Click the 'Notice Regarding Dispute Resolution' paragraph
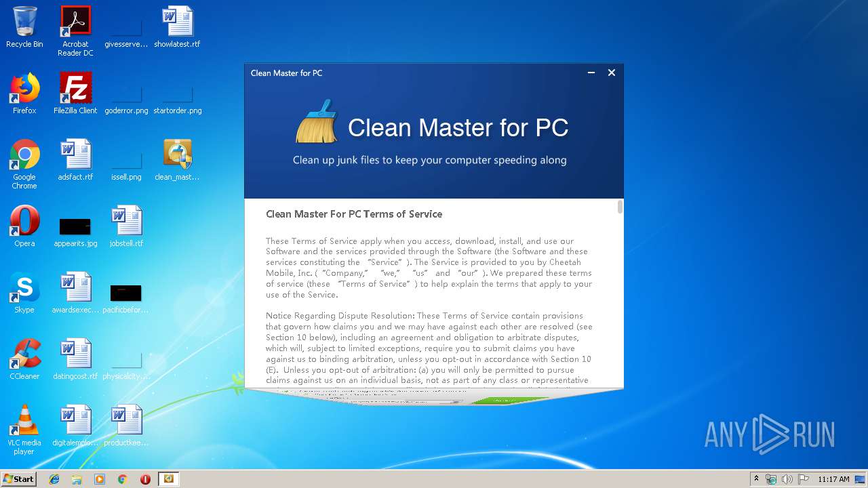The width and height of the screenshot is (868, 488). (x=429, y=348)
